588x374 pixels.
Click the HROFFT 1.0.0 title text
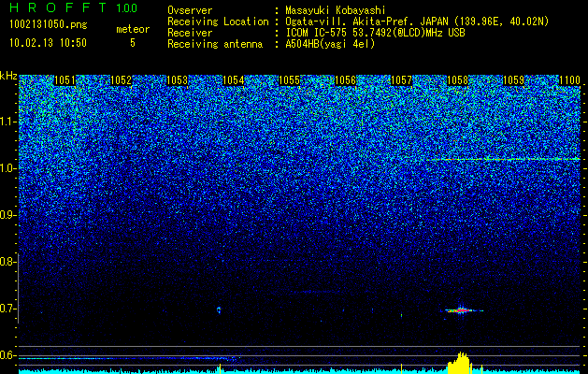tap(74, 7)
